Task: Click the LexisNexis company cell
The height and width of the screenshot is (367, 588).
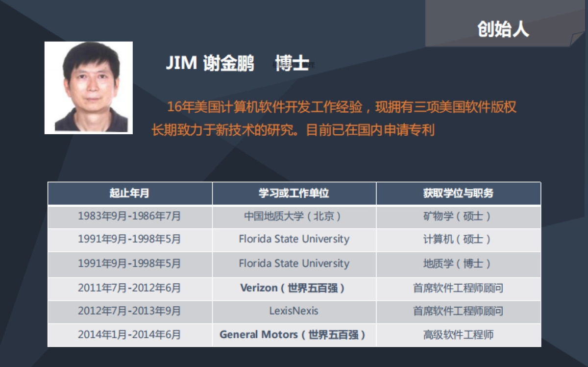Action: pos(293,312)
